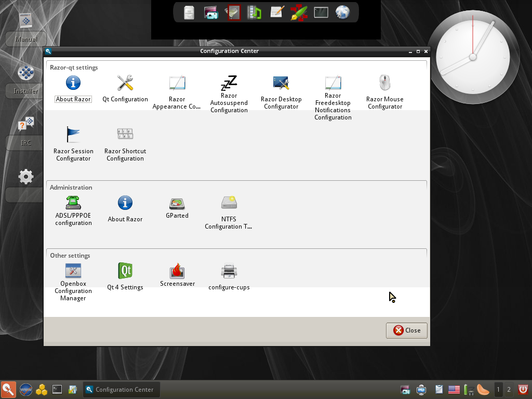Open Razor Shortcut Configuration
532x399 pixels.
pyautogui.click(x=125, y=144)
